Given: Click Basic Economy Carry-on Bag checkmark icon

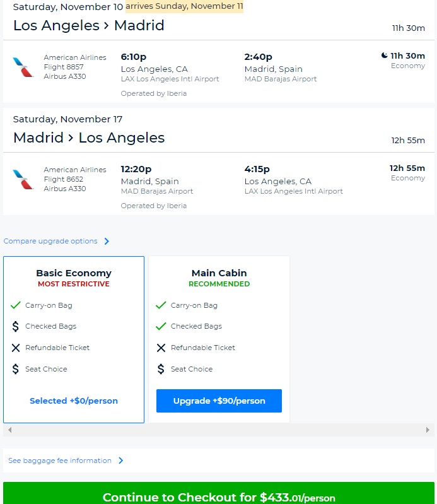Looking at the screenshot, I should [16, 305].
